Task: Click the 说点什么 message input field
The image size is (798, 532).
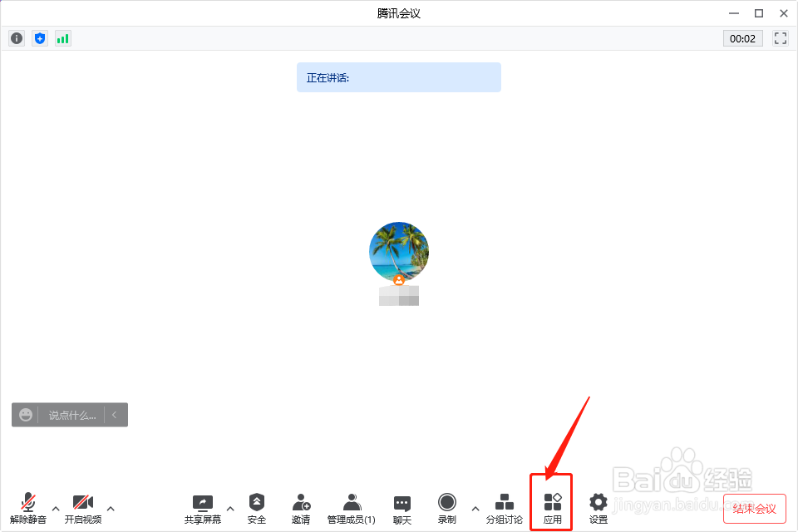Action: click(x=71, y=415)
